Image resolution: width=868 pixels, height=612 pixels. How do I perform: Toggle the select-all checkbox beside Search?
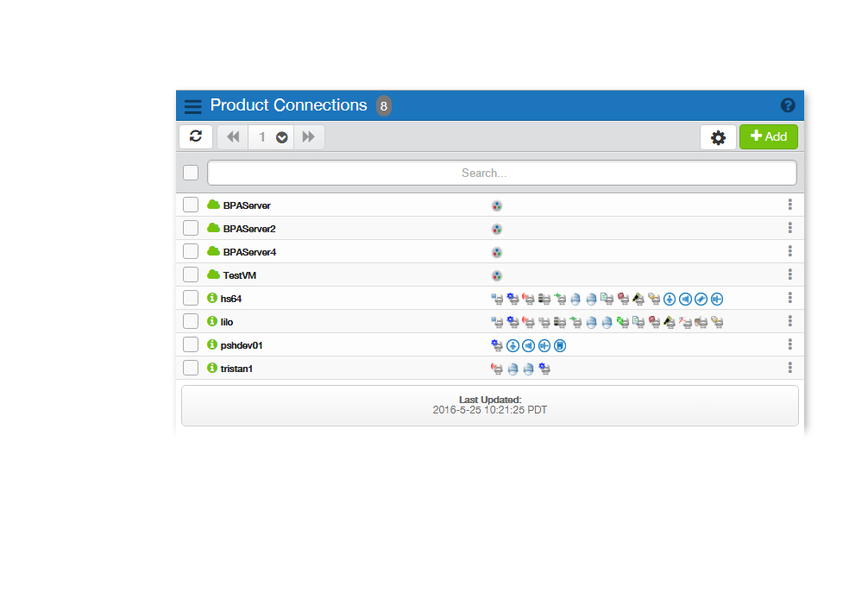[191, 173]
